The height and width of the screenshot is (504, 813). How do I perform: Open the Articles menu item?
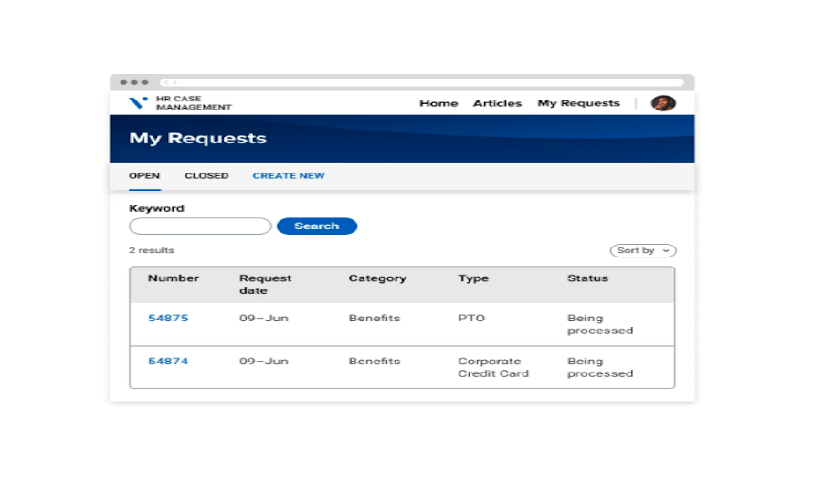click(497, 103)
